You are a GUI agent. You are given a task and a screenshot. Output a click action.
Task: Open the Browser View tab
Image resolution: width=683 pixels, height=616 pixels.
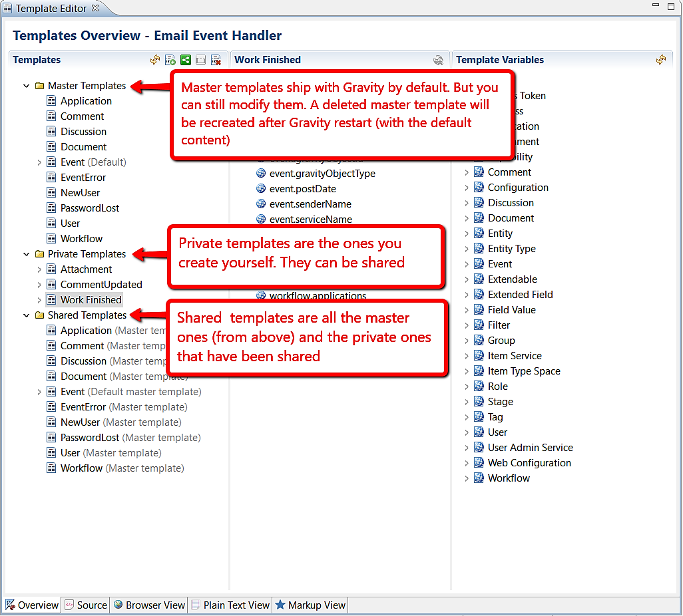[148, 605]
